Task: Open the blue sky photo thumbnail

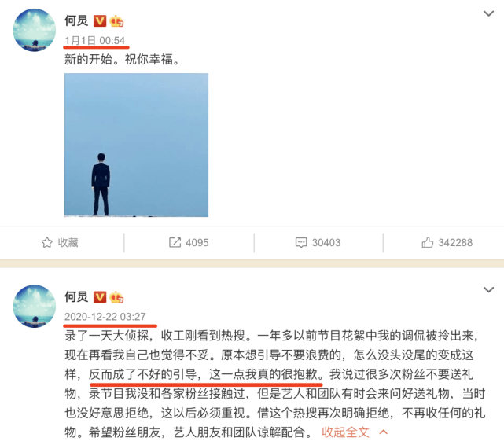Action: point(136,145)
